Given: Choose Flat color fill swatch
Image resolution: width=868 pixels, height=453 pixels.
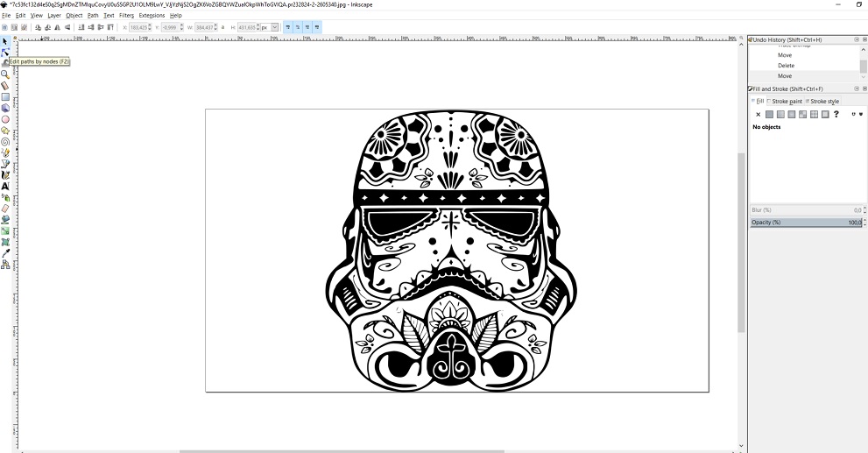Looking at the screenshot, I should [770, 114].
